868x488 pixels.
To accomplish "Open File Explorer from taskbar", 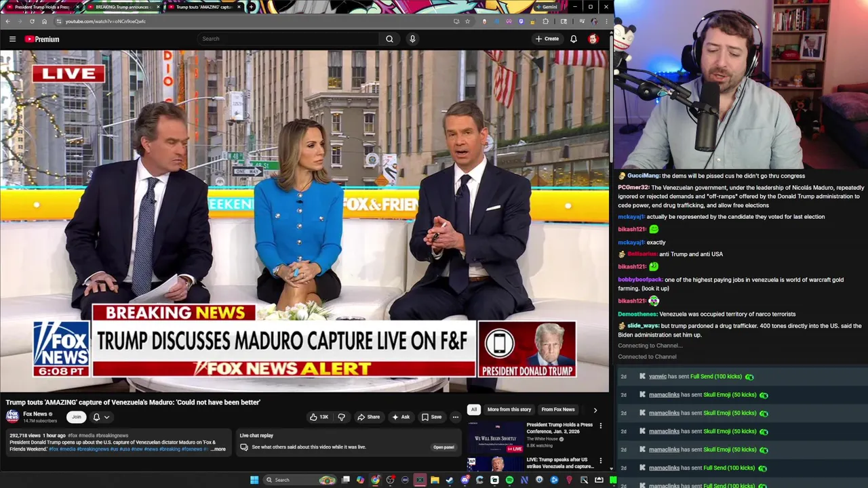I will tap(435, 480).
